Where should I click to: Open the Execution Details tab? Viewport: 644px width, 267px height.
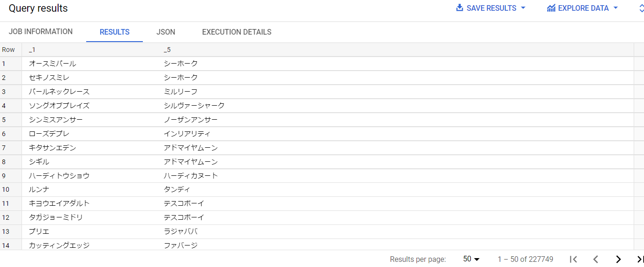pos(237,32)
